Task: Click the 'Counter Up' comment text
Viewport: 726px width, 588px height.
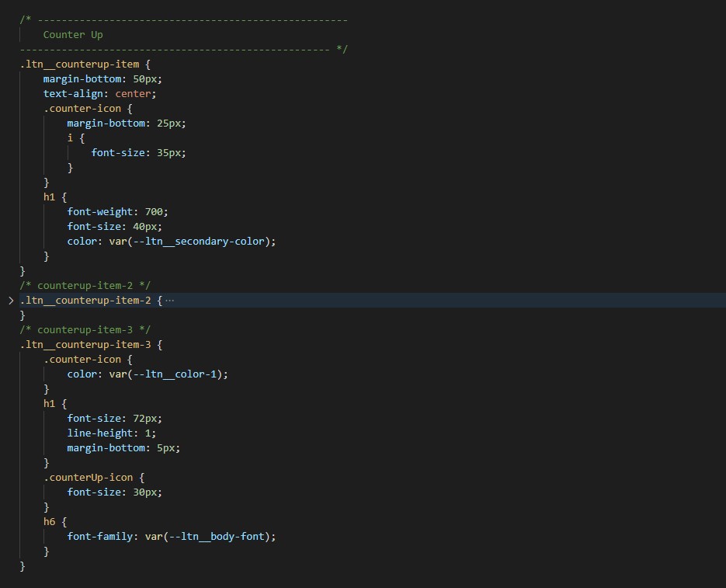Action: pyautogui.click(x=73, y=35)
